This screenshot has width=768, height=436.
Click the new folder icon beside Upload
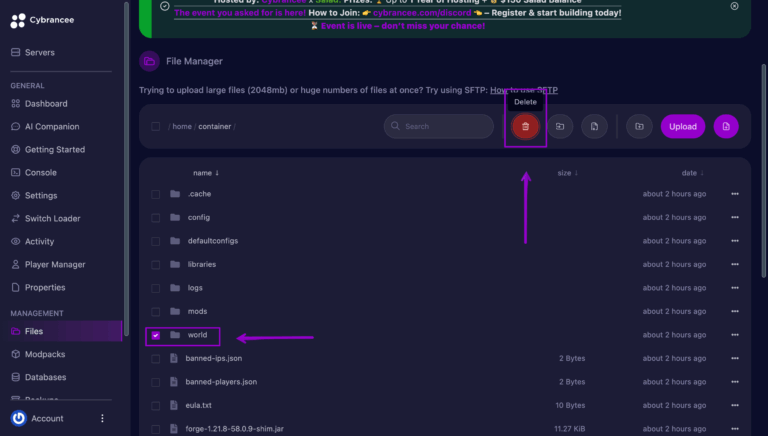pyautogui.click(x=639, y=126)
